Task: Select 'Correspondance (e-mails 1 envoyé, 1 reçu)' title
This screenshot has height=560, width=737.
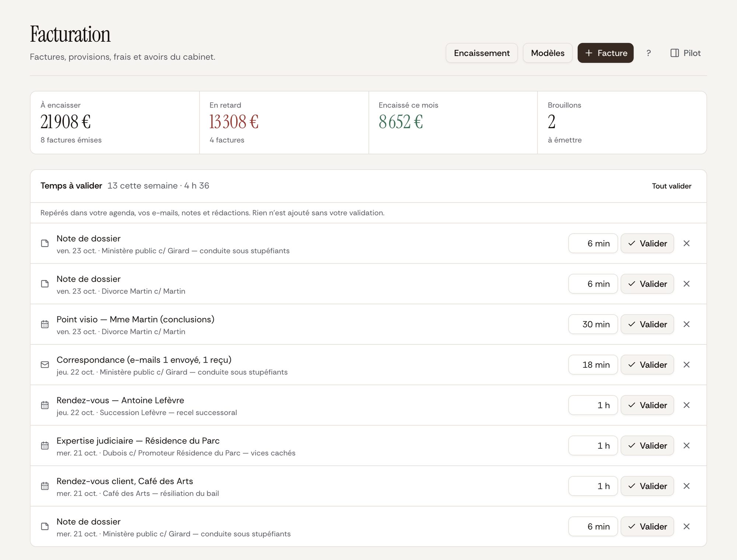Action: pos(144,360)
